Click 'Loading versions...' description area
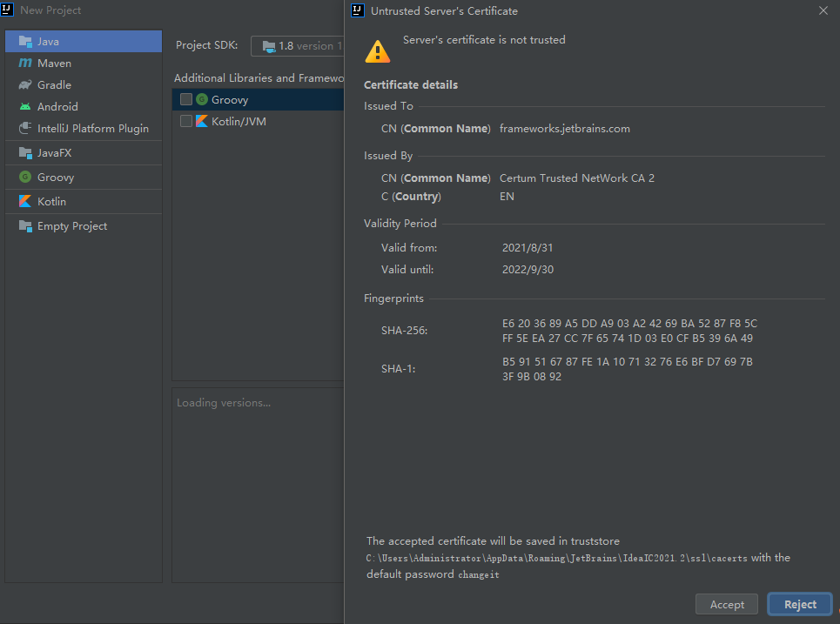Viewport: 840px width, 624px height. tap(224, 403)
